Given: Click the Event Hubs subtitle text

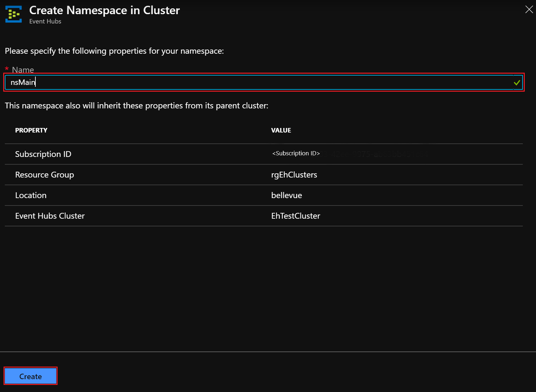Looking at the screenshot, I should [x=45, y=21].
